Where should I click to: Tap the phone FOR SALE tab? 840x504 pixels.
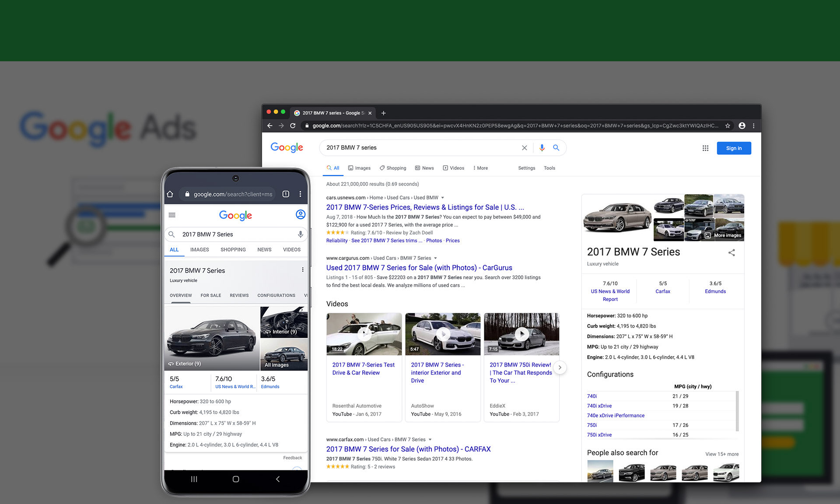coord(211,295)
